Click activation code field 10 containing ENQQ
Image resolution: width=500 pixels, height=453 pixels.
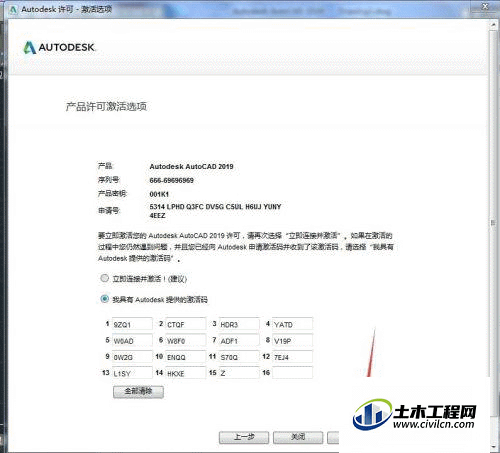(x=186, y=357)
